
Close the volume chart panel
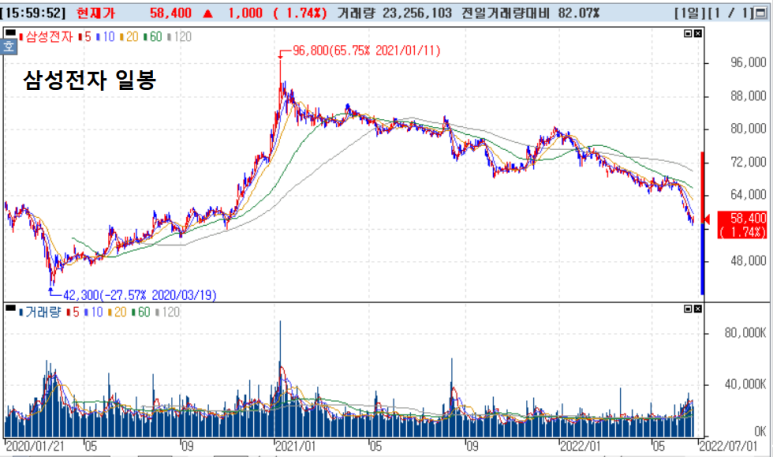click(698, 310)
